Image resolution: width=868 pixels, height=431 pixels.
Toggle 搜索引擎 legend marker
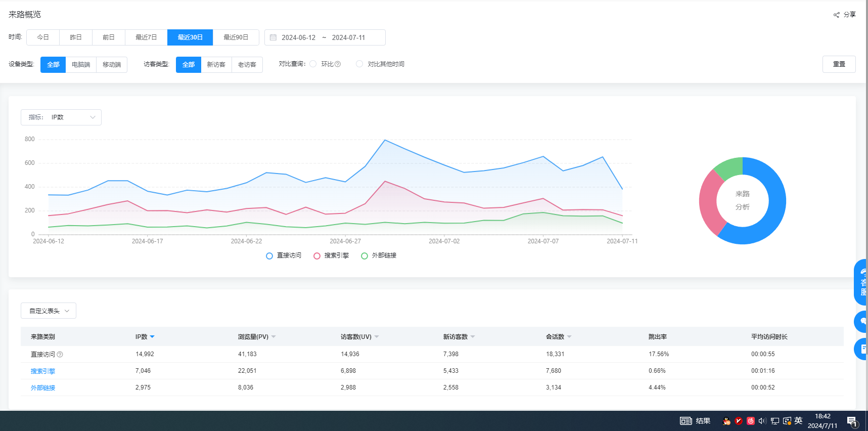pyautogui.click(x=317, y=256)
